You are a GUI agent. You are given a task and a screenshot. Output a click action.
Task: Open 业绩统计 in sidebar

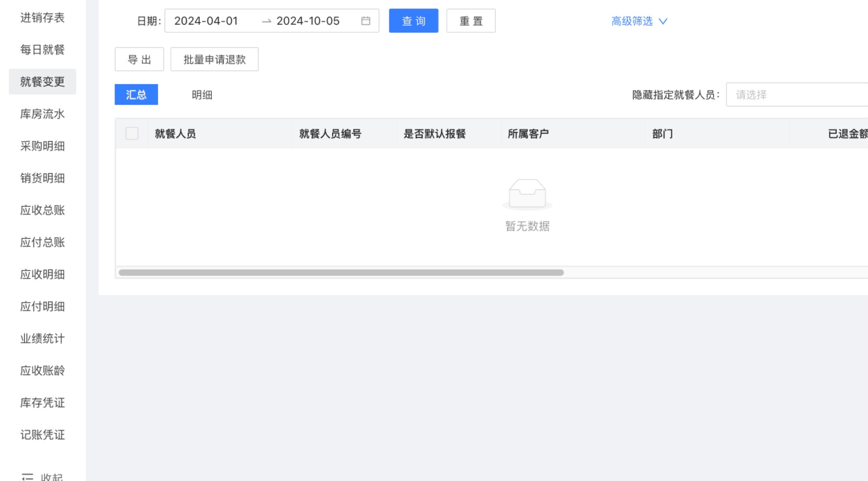click(42, 338)
